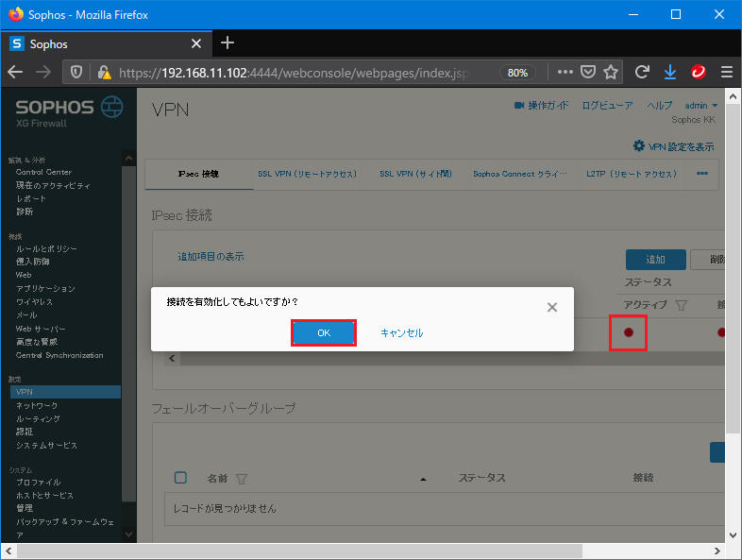Switch to SSL VPN (サイト間) tab
Viewport: 742px width, 560px height.
pyautogui.click(x=415, y=174)
